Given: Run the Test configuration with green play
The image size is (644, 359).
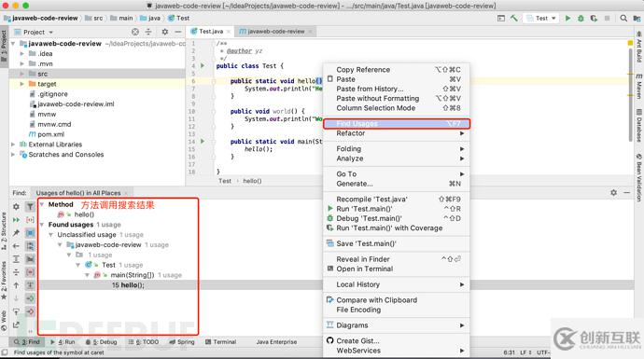Looking at the screenshot, I should coord(567,18).
